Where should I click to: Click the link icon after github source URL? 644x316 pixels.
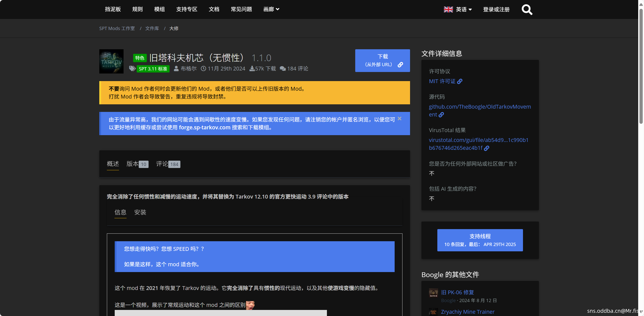pos(441,115)
